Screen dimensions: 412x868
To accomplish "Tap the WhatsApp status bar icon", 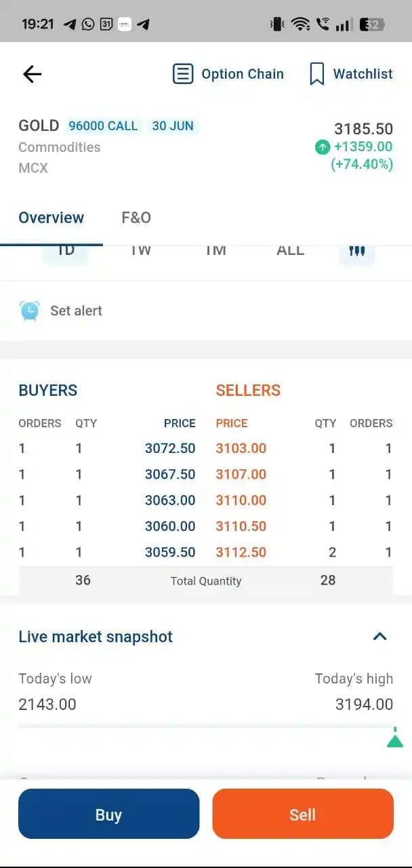I will (x=88, y=24).
